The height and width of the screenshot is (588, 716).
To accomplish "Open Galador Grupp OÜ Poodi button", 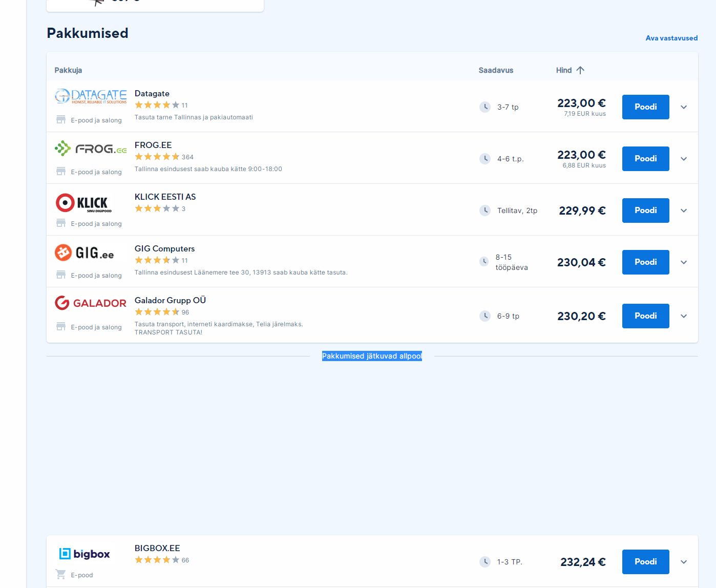I will [645, 316].
